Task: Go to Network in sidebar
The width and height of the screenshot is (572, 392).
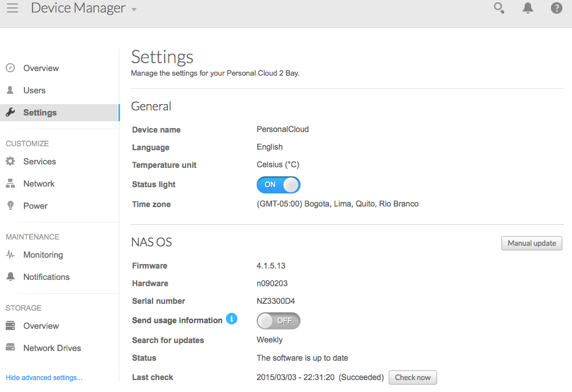Action: [x=39, y=184]
